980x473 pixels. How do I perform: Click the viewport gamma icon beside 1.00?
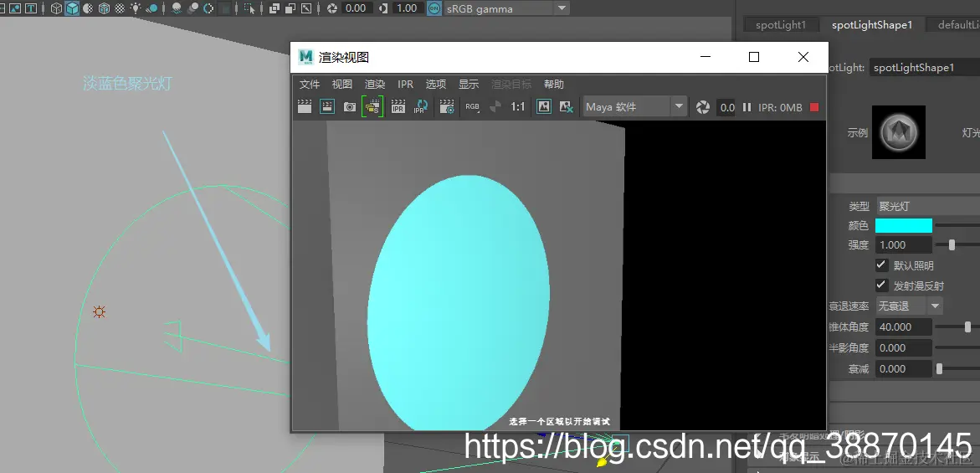point(383,8)
